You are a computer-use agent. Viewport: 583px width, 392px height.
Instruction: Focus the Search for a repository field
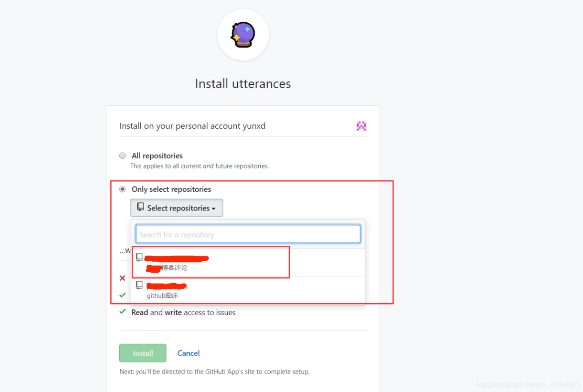point(248,235)
